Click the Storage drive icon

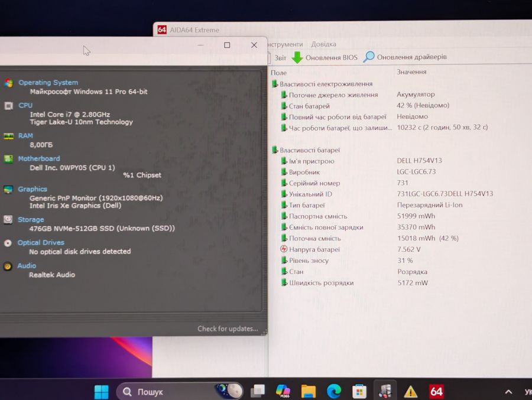tap(8, 220)
